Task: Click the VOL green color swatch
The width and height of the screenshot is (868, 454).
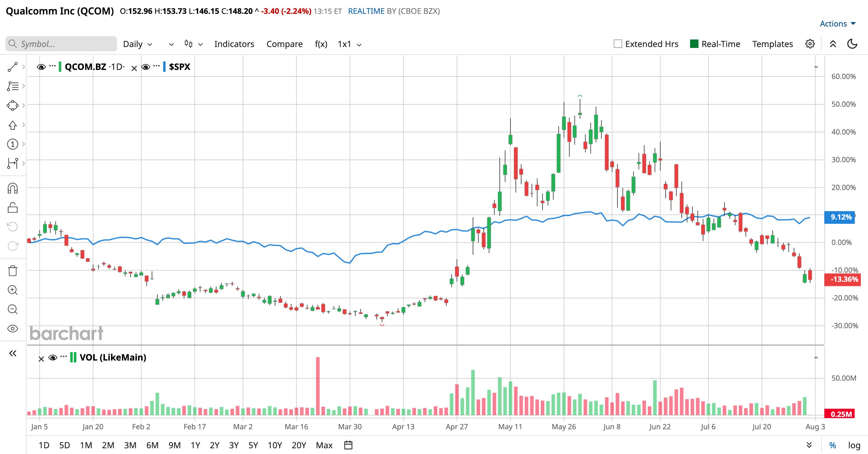Action: 73,357
